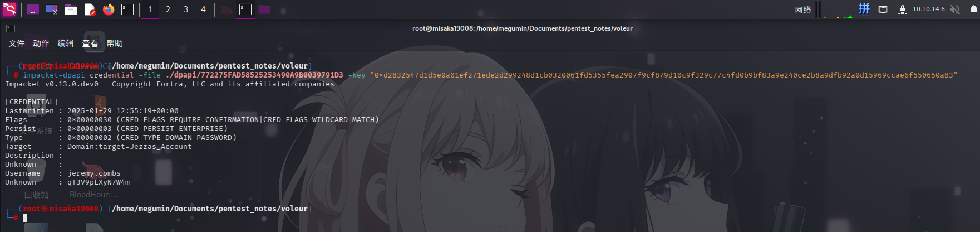Open the text editor launcher icon
The image size is (980, 232).
[x=90, y=9]
